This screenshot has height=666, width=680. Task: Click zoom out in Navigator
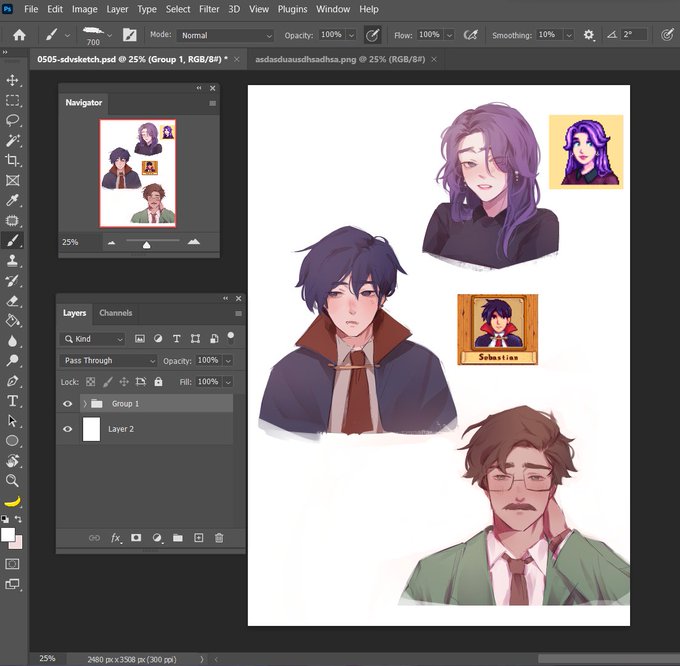[111, 243]
